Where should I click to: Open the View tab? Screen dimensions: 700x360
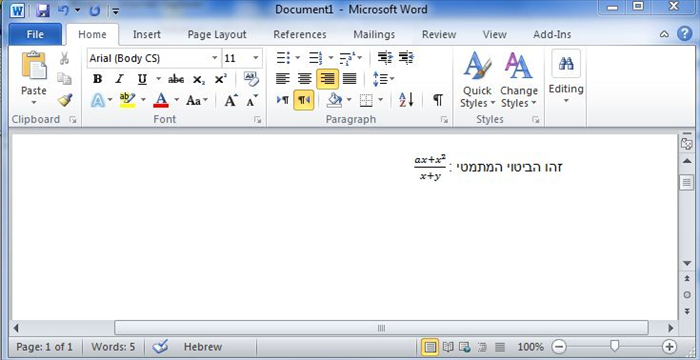tap(494, 34)
